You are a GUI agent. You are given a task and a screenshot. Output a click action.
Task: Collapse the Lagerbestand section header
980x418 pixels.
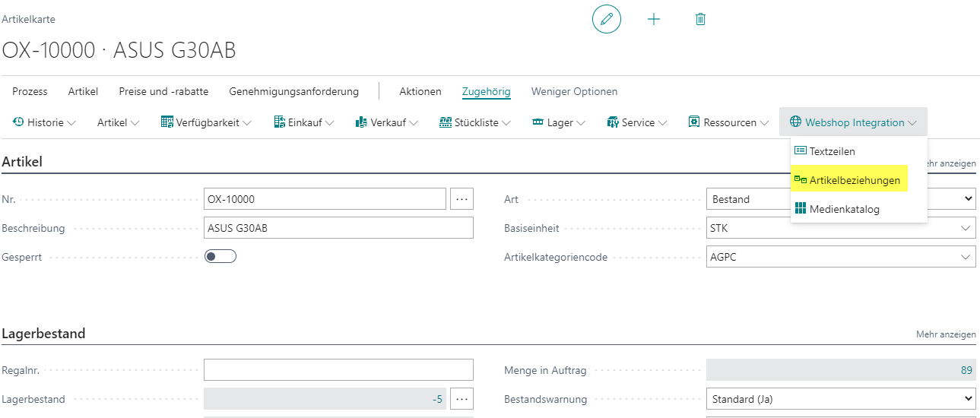[43, 334]
